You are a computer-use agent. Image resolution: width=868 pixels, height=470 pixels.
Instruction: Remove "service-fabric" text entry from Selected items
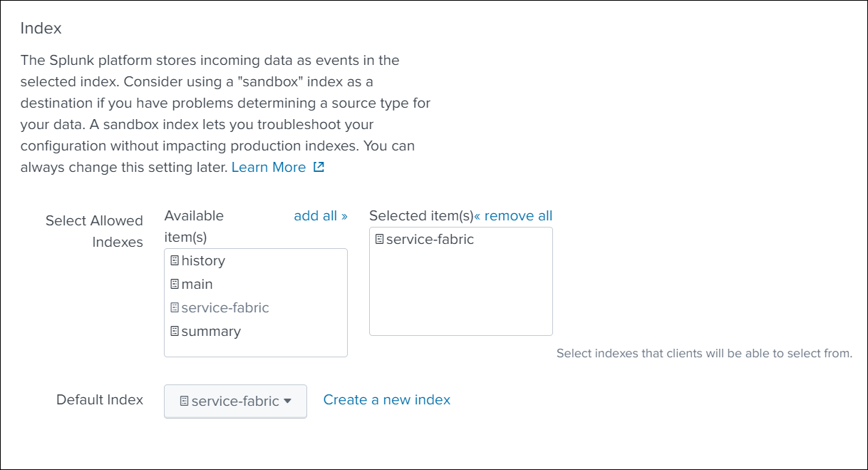[430, 240]
